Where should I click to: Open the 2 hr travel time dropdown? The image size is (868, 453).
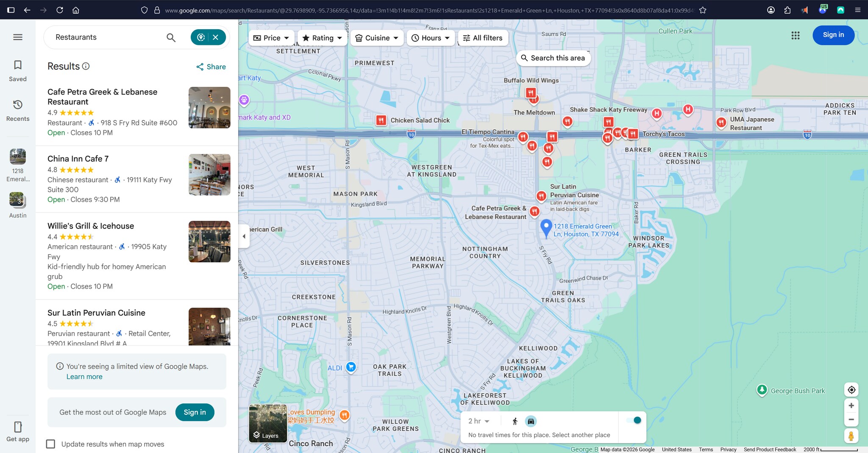(479, 421)
